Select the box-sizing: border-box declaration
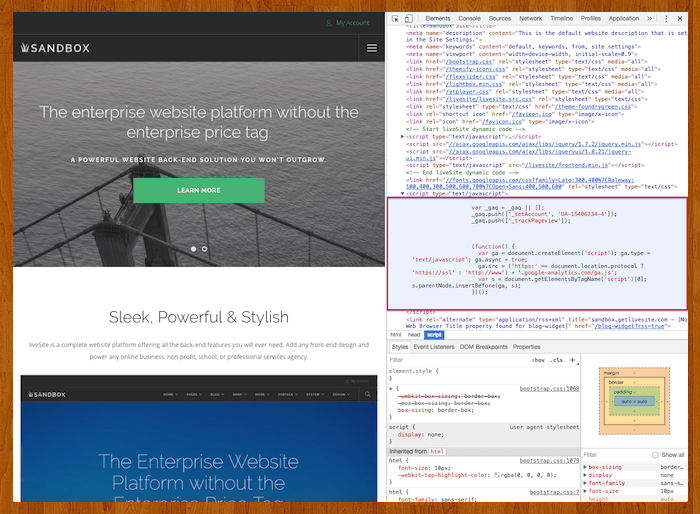700x514 pixels. pos(436,410)
